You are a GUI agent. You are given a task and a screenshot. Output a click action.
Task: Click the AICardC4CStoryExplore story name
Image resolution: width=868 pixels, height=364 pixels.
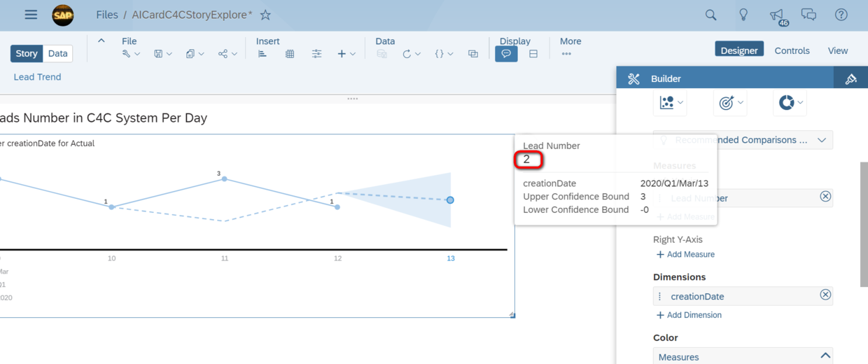[x=192, y=15]
